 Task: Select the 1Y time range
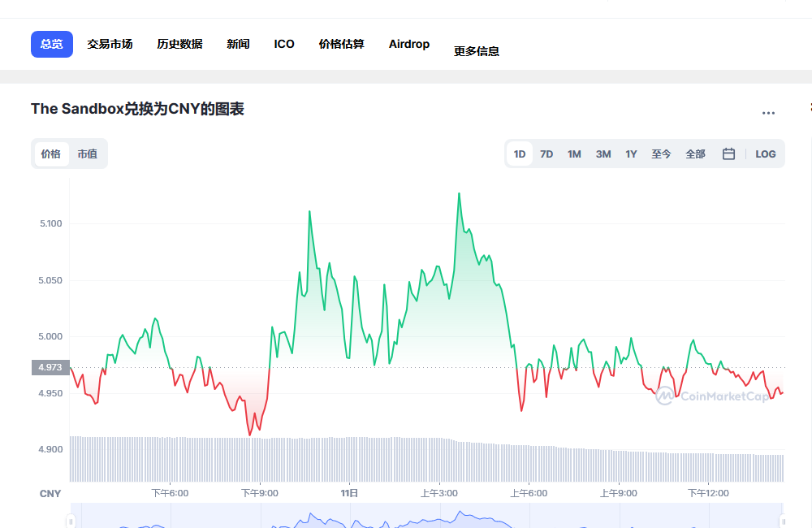pos(631,154)
